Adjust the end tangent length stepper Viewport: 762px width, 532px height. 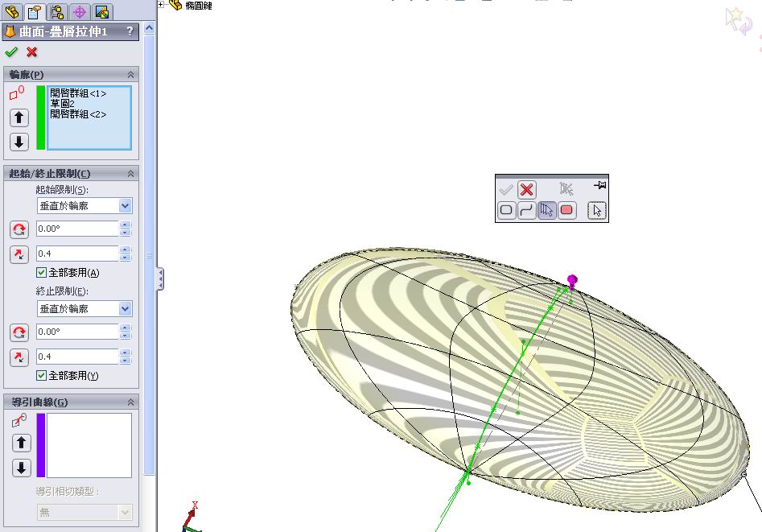(126, 357)
